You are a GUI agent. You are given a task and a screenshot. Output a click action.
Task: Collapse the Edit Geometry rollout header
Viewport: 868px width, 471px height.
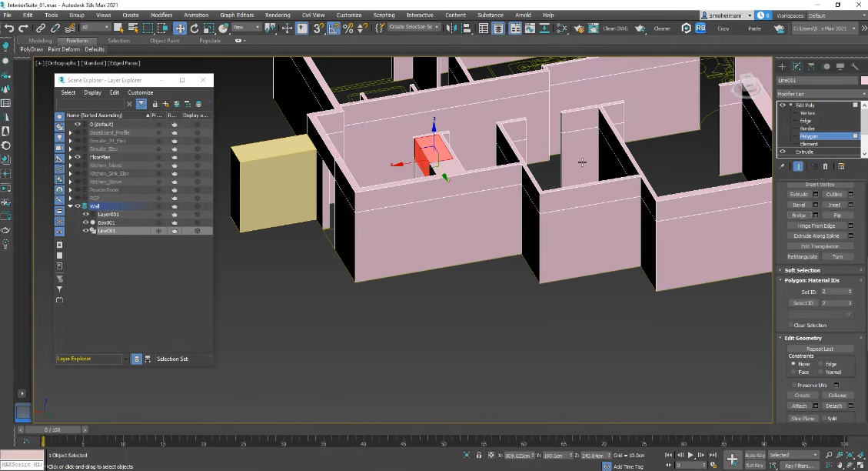click(820, 338)
